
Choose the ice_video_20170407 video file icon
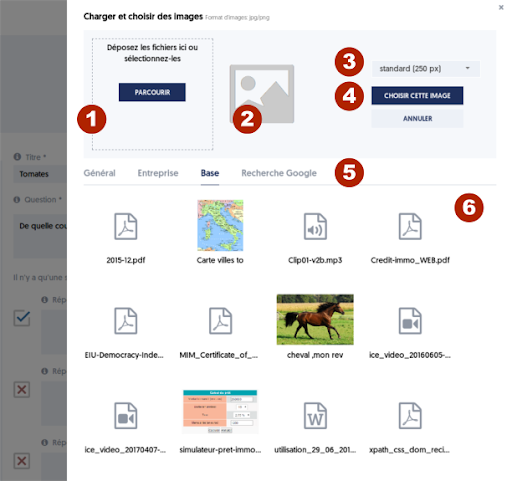click(126, 416)
